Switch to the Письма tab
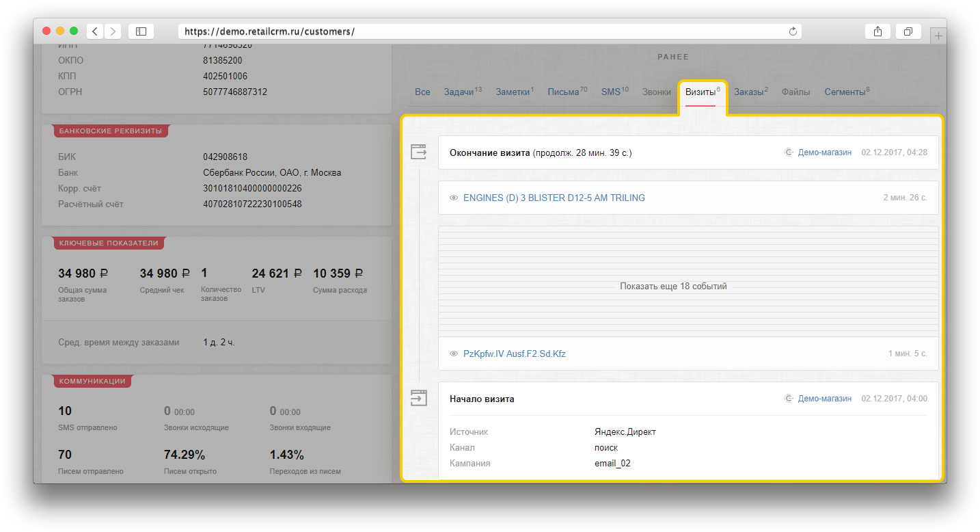The height and width of the screenshot is (532, 980). [x=563, y=92]
